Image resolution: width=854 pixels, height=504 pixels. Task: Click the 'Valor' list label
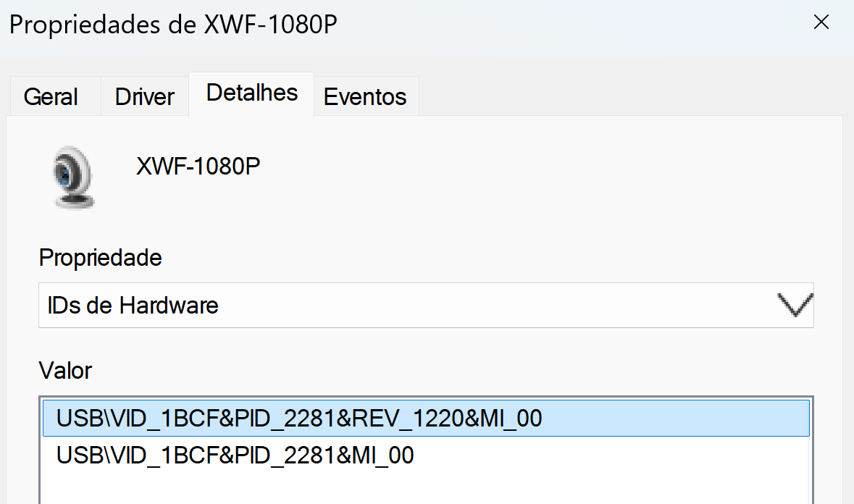[x=65, y=371]
